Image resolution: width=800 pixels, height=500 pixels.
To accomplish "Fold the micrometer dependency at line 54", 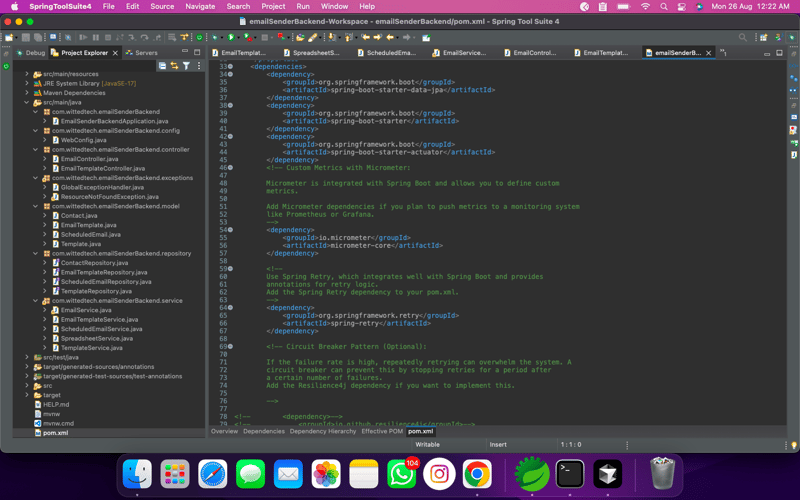I will [x=231, y=230].
